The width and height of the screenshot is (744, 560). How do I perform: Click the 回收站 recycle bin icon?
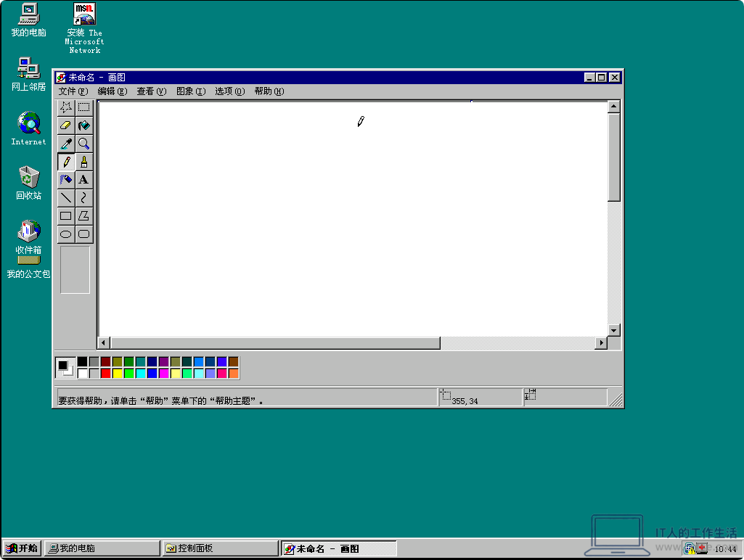pyautogui.click(x=28, y=183)
